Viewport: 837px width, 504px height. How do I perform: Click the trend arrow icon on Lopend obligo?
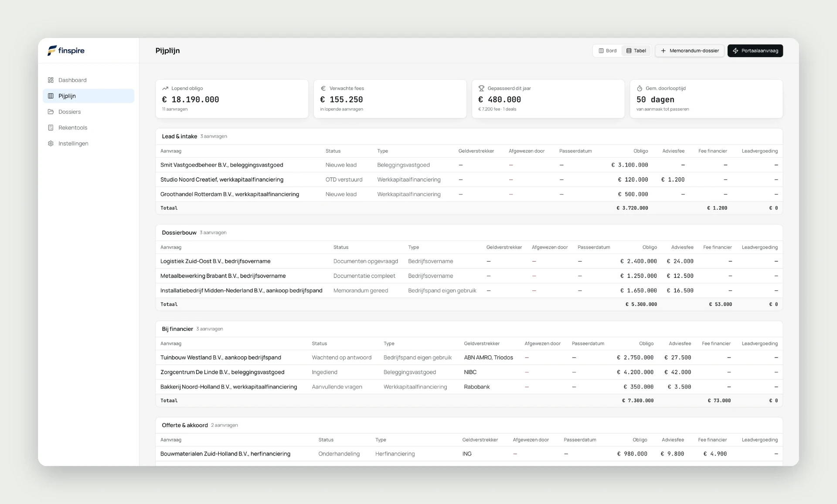point(165,89)
